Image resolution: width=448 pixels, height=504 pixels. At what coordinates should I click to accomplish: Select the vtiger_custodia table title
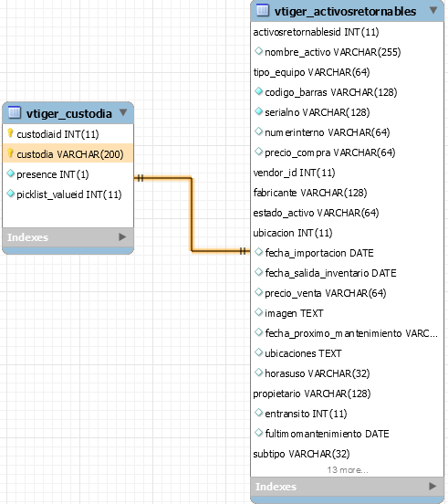coord(69,113)
